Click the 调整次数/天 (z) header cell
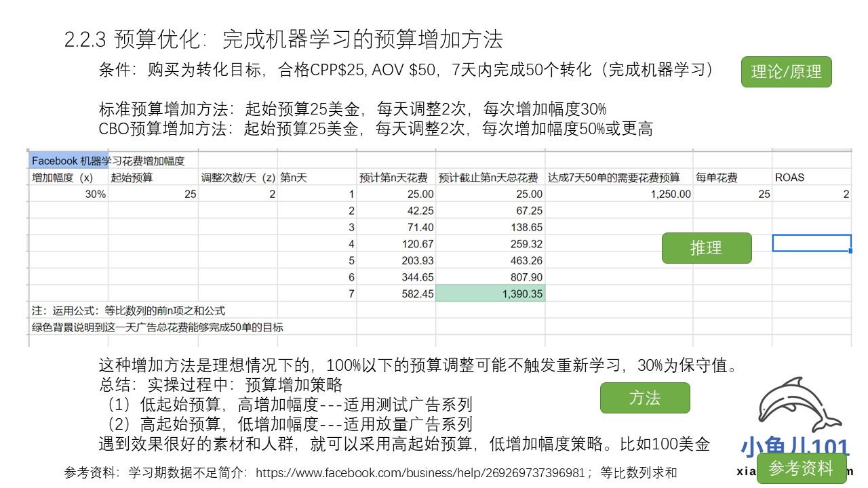 [237, 178]
